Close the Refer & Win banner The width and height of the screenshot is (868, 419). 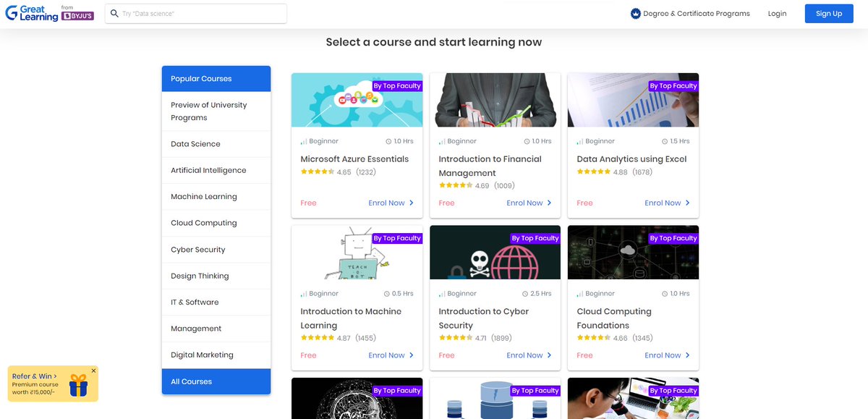pos(93,371)
